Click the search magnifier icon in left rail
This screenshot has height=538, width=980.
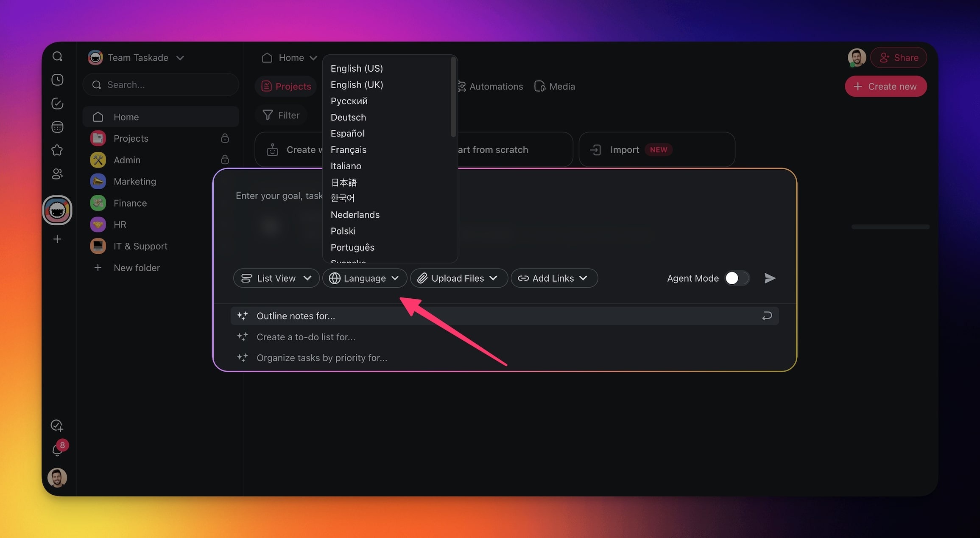[x=57, y=57]
